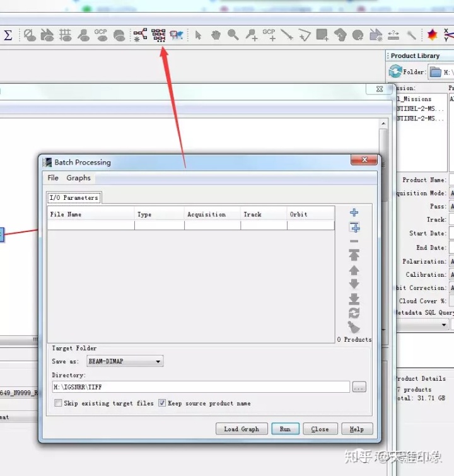This screenshot has width=454, height=476.
Task: Close the background graph window
Action: coord(380,89)
